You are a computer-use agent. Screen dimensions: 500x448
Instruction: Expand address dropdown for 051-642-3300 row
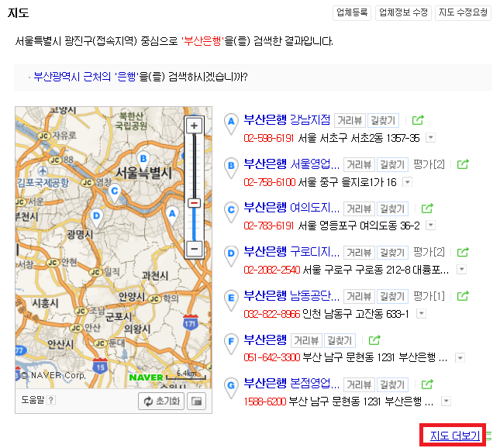[x=460, y=358]
